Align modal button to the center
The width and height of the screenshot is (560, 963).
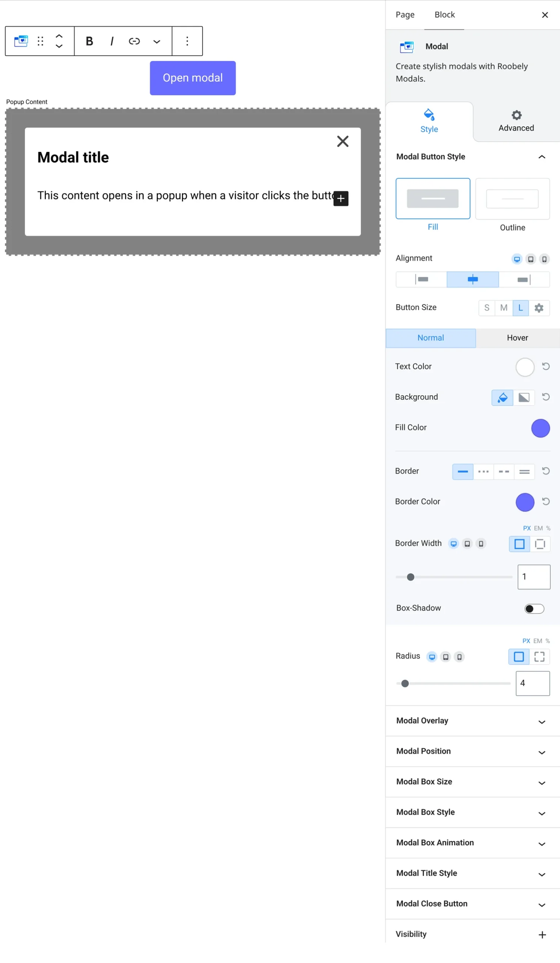click(x=472, y=279)
